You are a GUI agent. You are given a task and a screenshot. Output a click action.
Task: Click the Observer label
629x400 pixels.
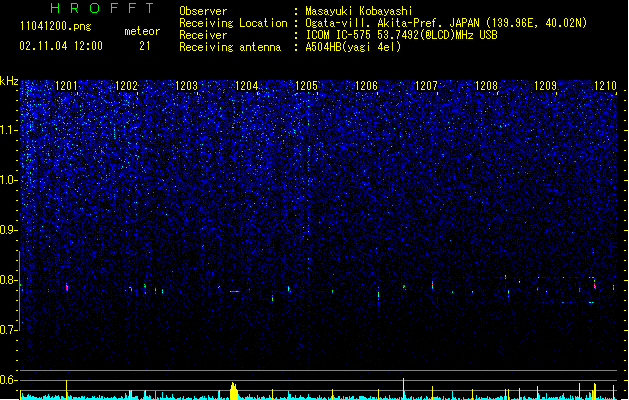(203, 11)
